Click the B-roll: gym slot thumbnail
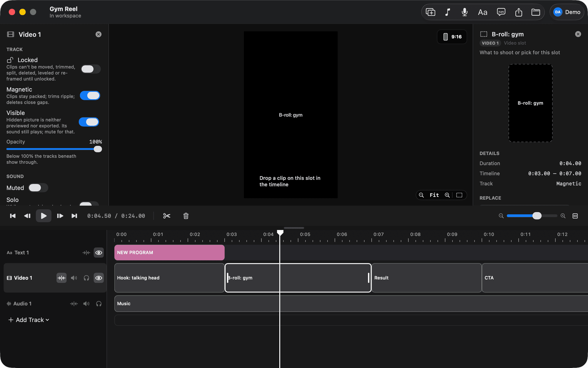The width and height of the screenshot is (588, 368). [530, 103]
